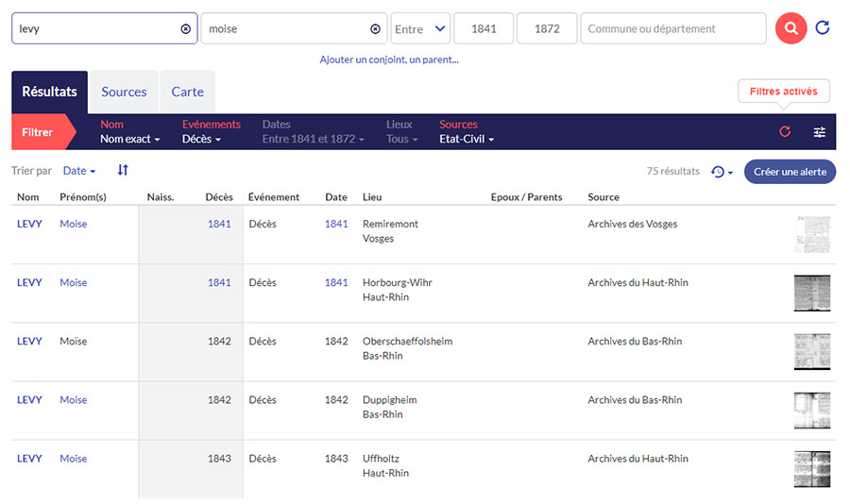
Task: Clear the 'levy' name field
Action: (185, 29)
